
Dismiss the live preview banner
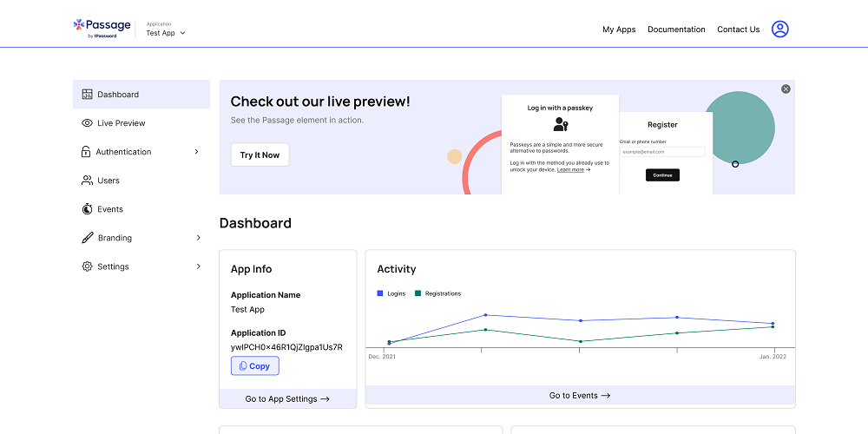click(786, 89)
